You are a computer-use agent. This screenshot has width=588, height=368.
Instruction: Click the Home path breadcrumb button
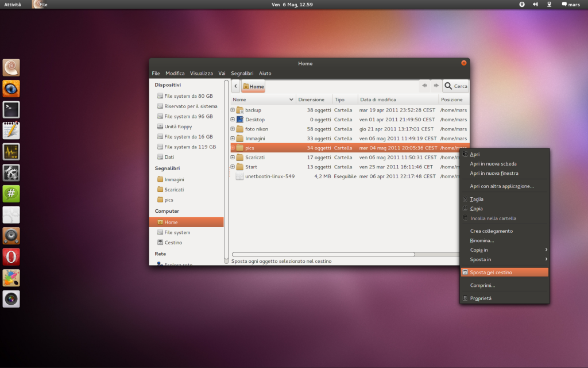[253, 87]
